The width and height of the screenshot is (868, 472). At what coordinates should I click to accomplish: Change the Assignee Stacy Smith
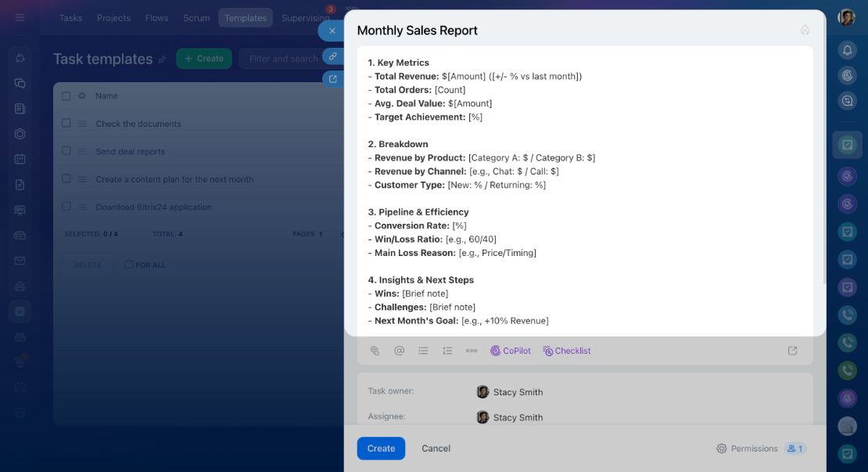(510, 417)
